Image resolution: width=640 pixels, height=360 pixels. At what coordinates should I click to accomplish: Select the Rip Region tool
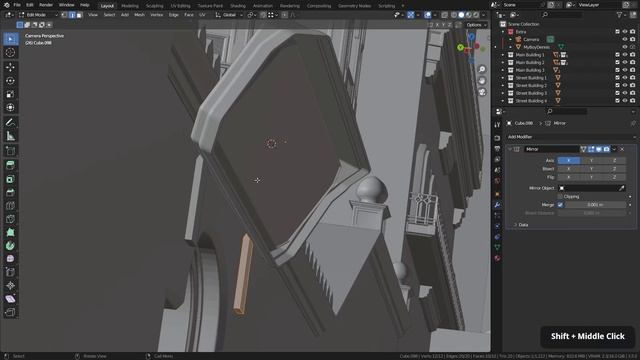[x=10, y=313]
